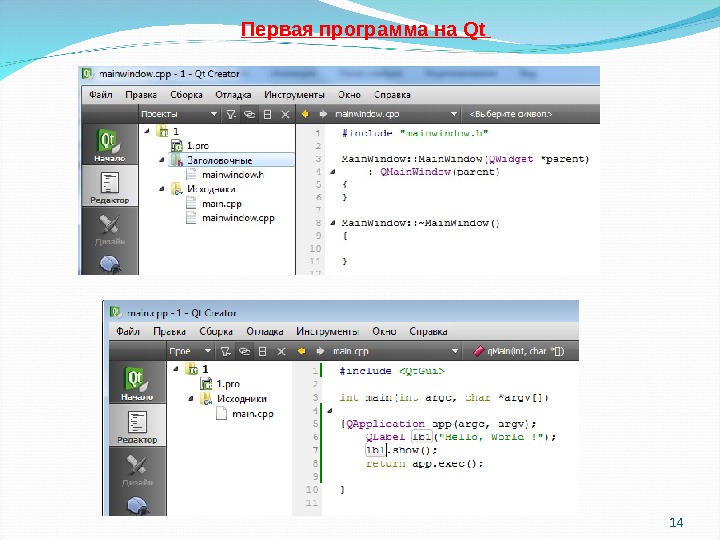
Task: Open the Проекты view dropdown in top window
Action: point(179,114)
